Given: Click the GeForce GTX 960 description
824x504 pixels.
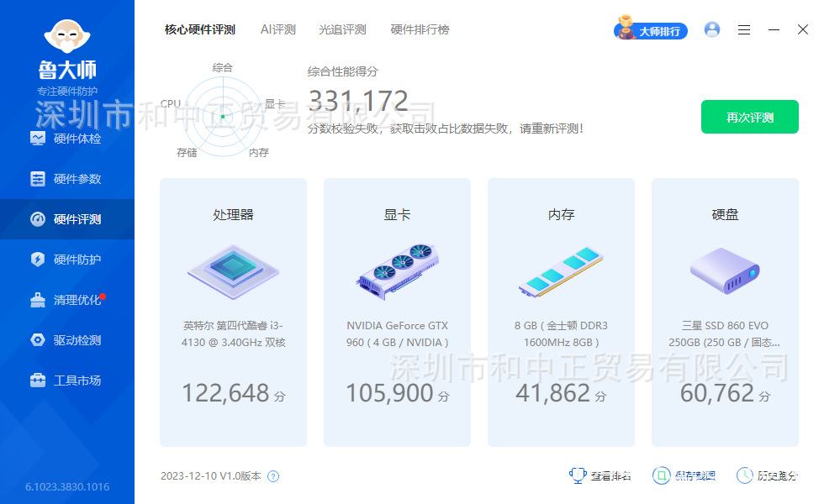Looking at the screenshot, I should (x=397, y=334).
